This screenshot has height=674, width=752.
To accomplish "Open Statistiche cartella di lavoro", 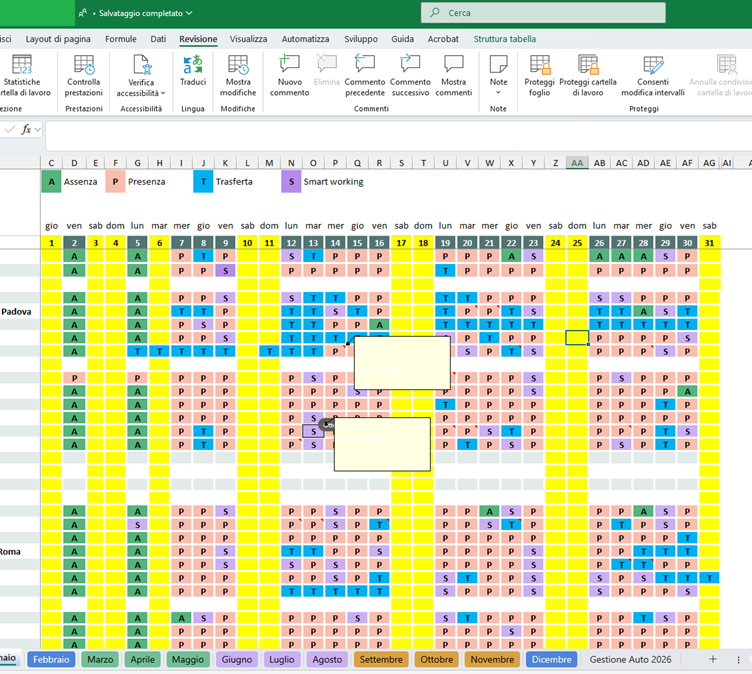I will tap(22, 76).
